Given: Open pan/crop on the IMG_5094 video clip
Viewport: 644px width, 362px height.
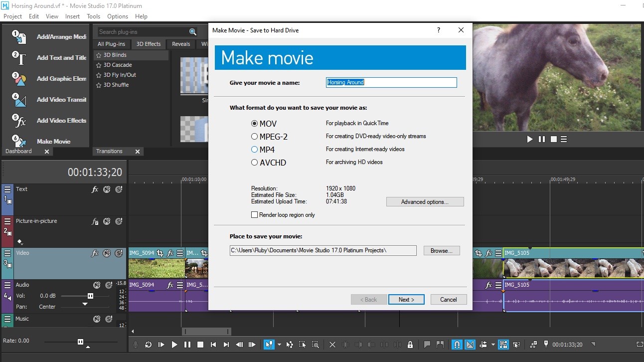Looking at the screenshot, I should pyautogui.click(x=160, y=253).
